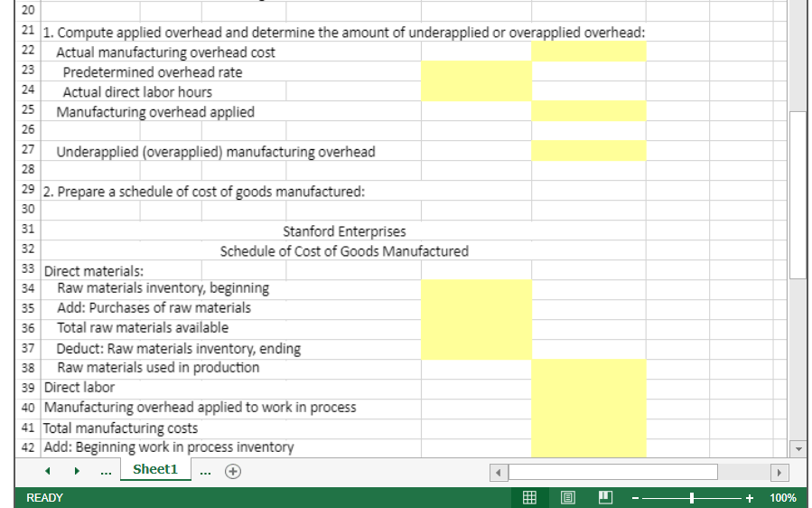This screenshot has width=812, height=508.
Task: Go to next sheet tab arrow
Action: click(x=77, y=471)
